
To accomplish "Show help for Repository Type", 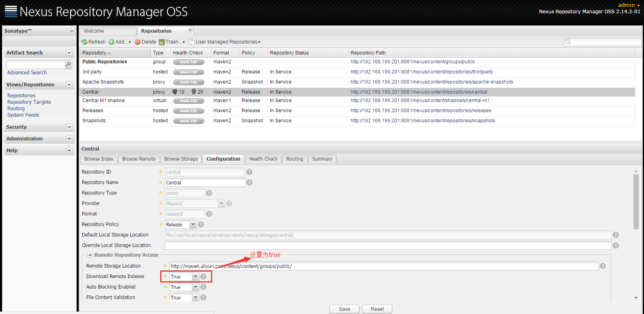I will (x=209, y=193).
